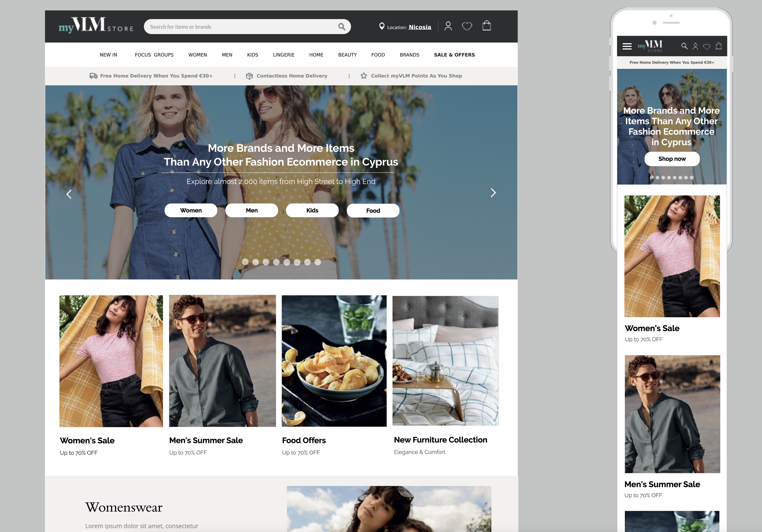Open the FOOD navigation menu
The width and height of the screenshot is (762, 532).
(378, 55)
